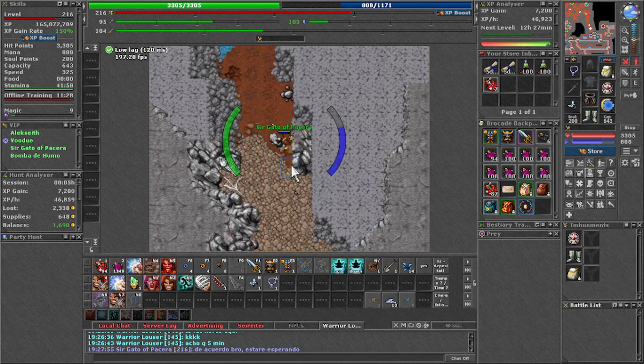Toggle the expert mode E button
This screenshot has width=644, height=364.
click(635, 82)
